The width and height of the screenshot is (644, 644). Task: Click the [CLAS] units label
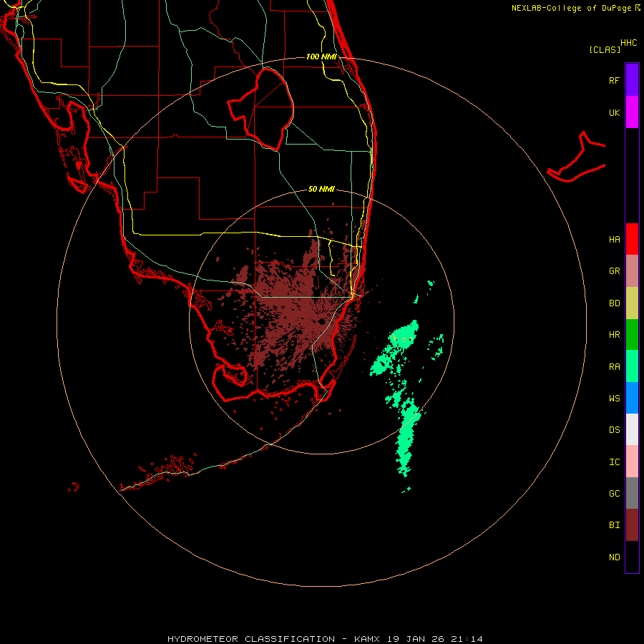coord(605,49)
